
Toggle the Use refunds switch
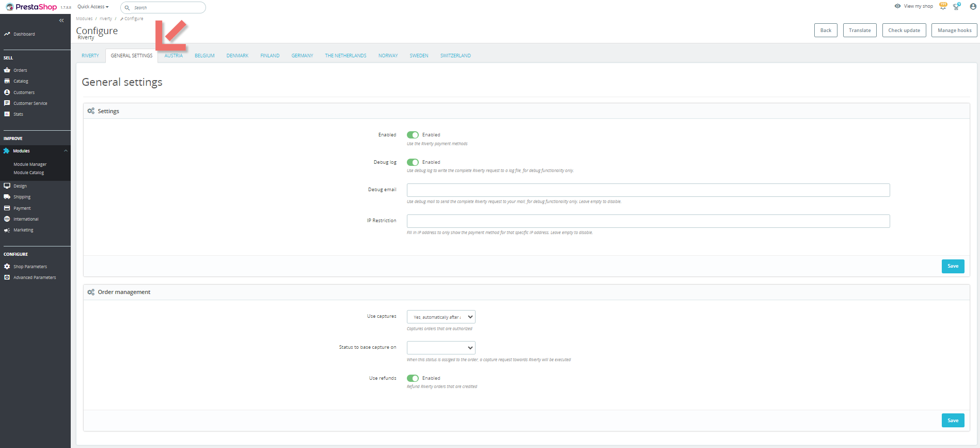tap(413, 378)
